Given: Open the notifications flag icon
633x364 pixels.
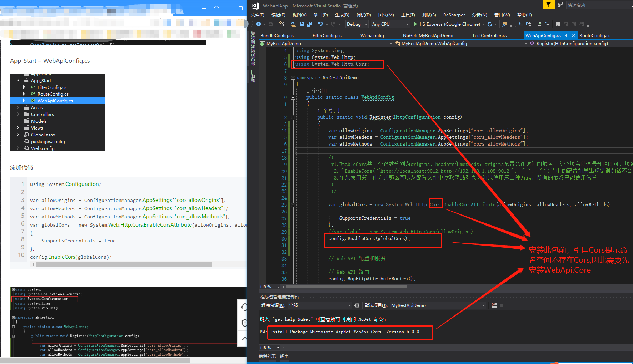Looking at the screenshot, I should point(548,5).
